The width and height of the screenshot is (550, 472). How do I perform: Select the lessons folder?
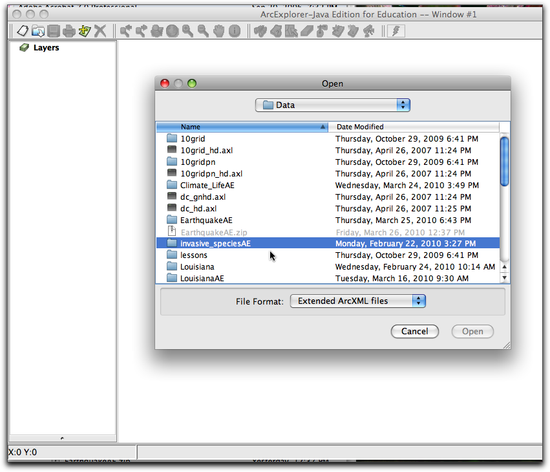(x=328, y=255)
